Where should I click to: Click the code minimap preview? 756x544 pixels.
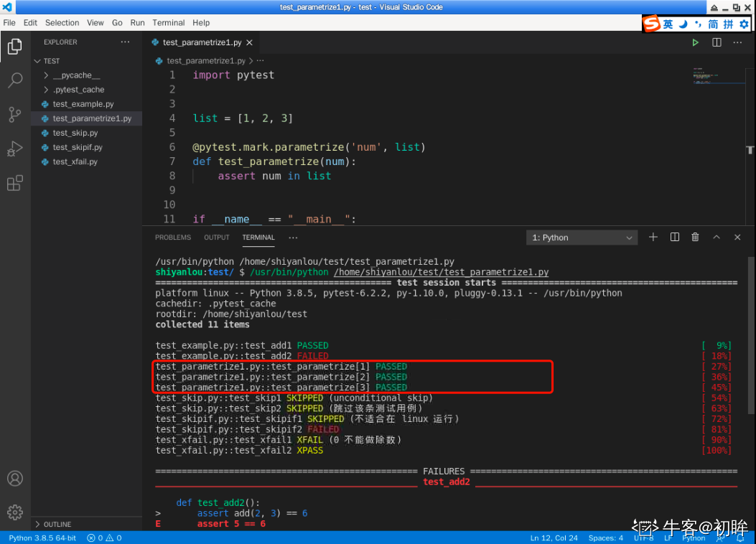click(719, 77)
